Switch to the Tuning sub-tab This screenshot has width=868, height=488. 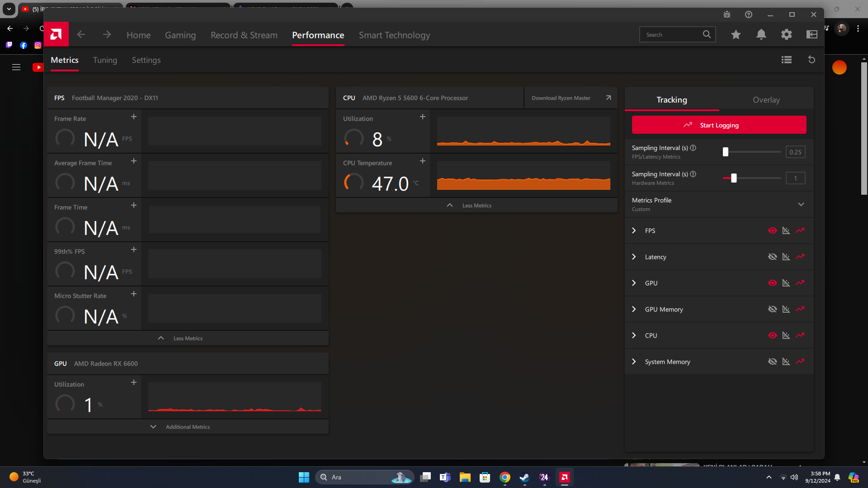pyautogui.click(x=105, y=60)
